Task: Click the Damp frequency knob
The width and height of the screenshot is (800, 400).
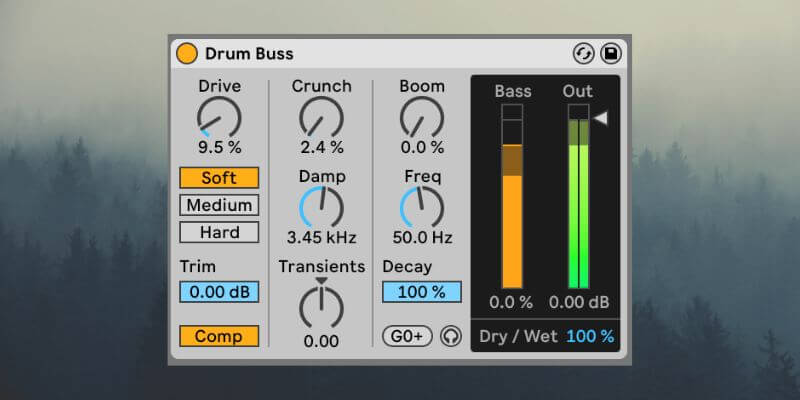Action: 321,207
